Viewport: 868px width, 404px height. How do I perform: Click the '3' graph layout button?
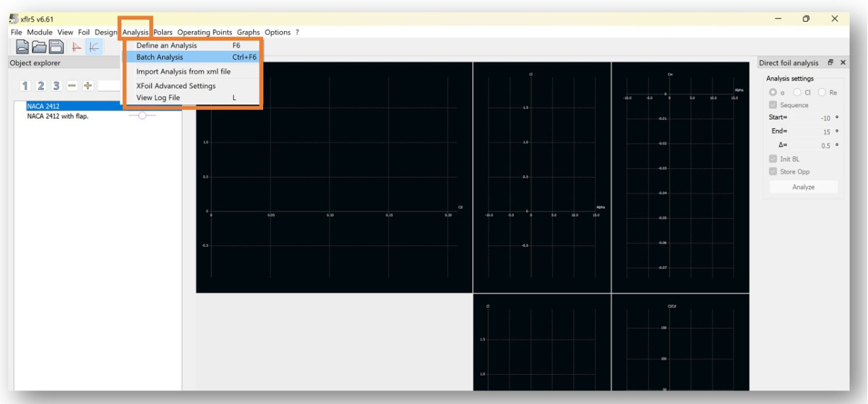(x=56, y=85)
